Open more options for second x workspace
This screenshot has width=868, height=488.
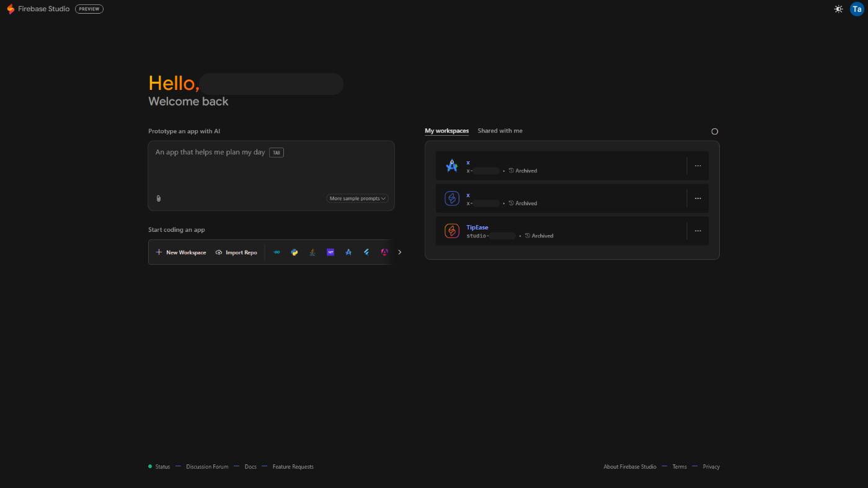tap(697, 198)
